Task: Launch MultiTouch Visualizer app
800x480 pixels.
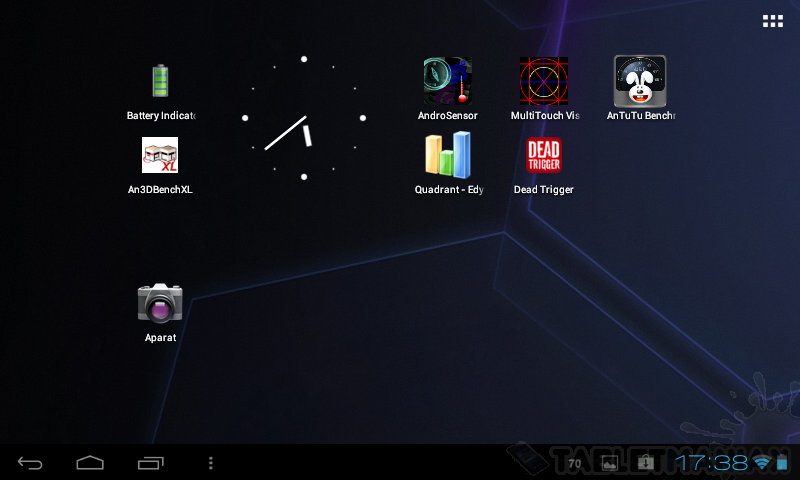Action: pos(544,81)
